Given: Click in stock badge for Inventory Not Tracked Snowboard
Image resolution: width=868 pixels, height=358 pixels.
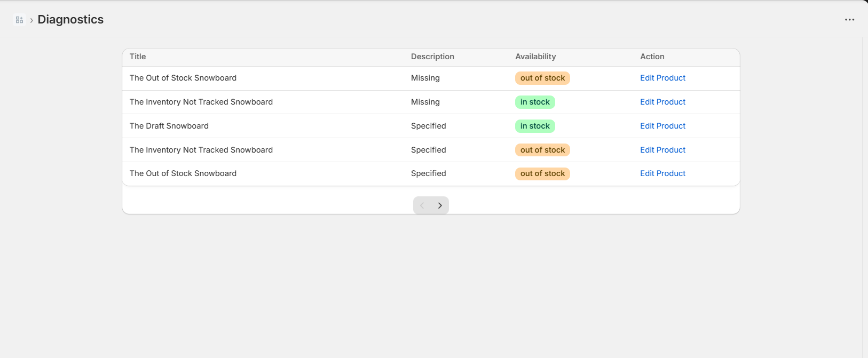Looking at the screenshot, I should point(535,102).
